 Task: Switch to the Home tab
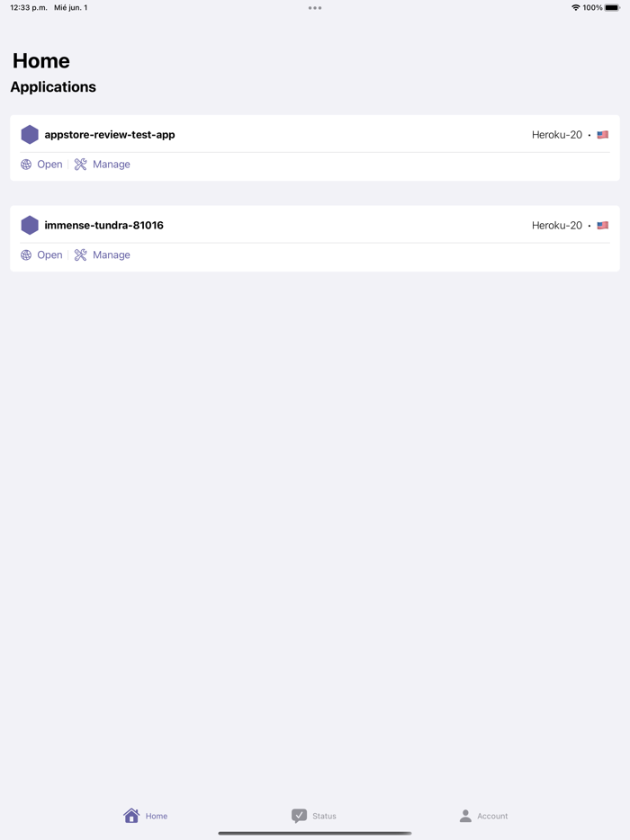[146, 816]
